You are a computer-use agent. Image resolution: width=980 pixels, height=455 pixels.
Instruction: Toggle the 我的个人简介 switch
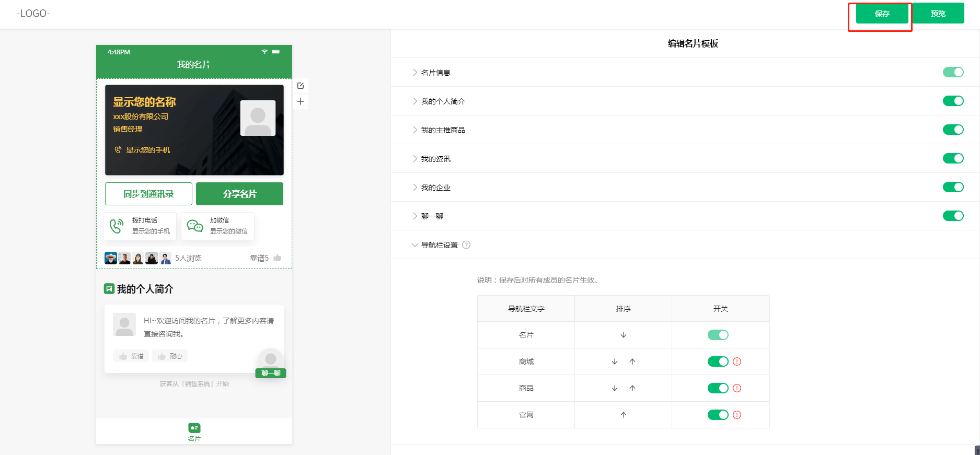(953, 101)
